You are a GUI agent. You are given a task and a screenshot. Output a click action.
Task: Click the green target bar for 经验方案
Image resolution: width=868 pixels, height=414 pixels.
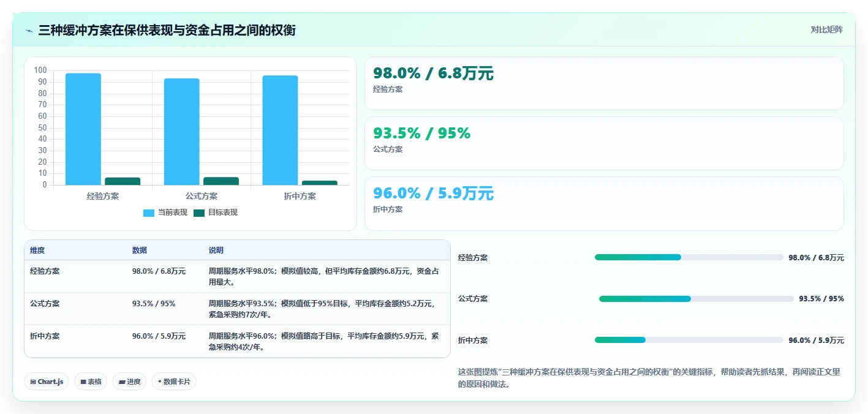[x=123, y=181]
